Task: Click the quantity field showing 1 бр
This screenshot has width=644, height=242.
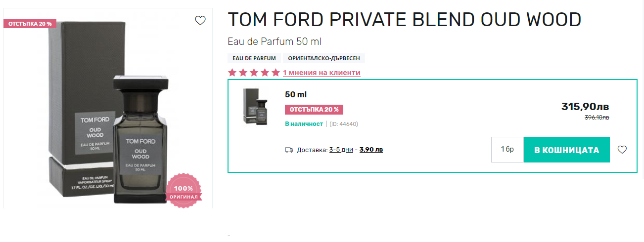Action: (x=507, y=150)
